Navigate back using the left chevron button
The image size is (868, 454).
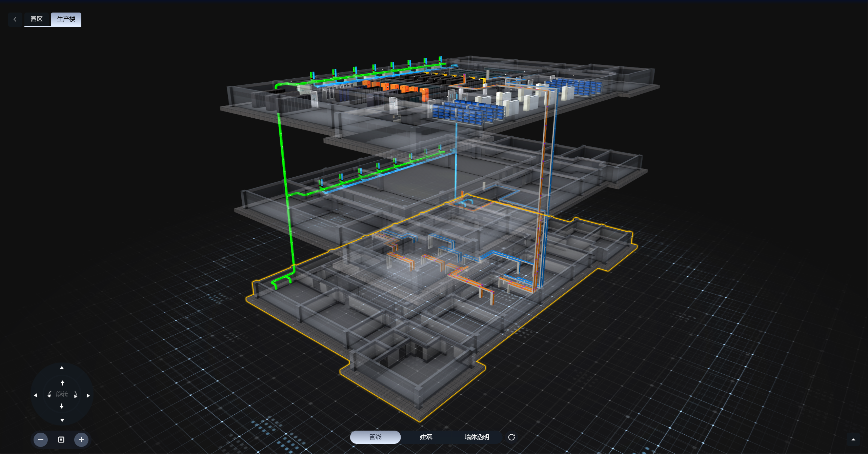tap(15, 19)
